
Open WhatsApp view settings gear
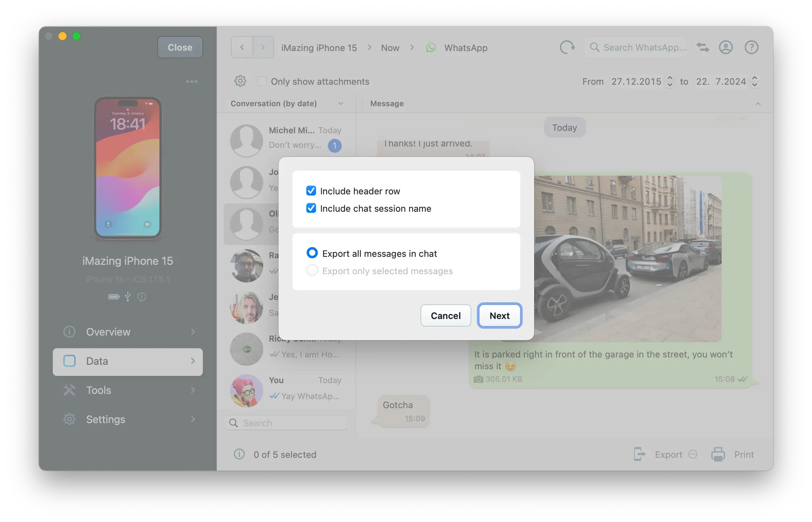click(x=240, y=81)
